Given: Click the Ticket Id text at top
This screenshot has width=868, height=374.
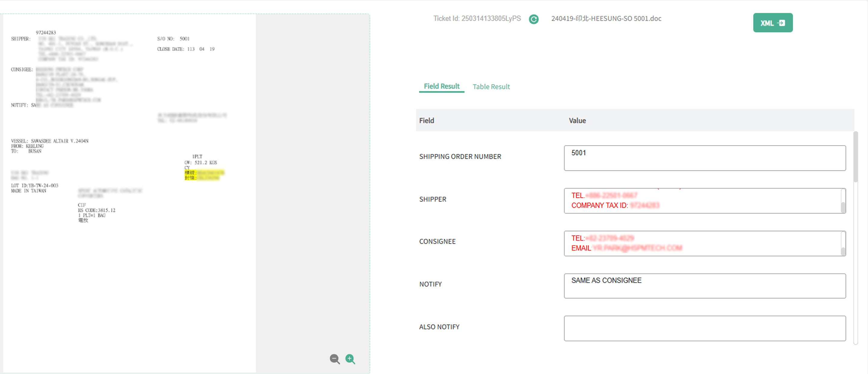Looking at the screenshot, I should [477, 19].
